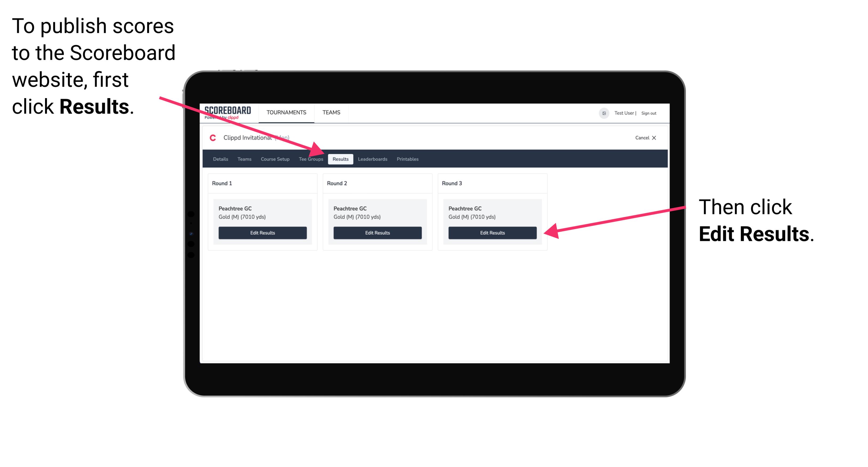Select the Leaderboards tab
This screenshot has width=868, height=467.
[373, 159]
